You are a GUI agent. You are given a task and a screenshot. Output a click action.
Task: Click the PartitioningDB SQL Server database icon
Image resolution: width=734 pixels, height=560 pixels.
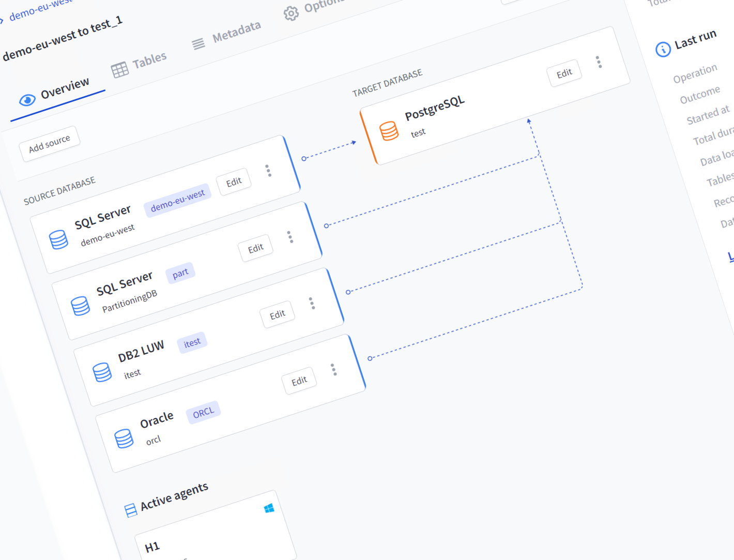pos(80,306)
